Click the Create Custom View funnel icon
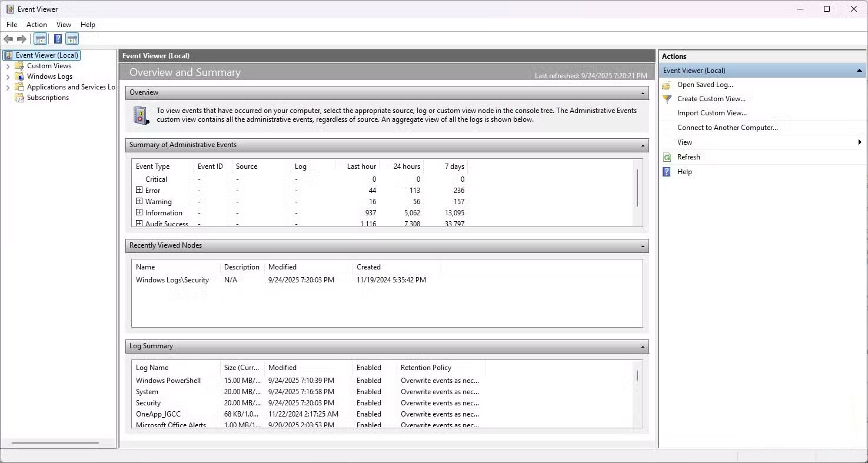868x463 pixels. (667, 99)
